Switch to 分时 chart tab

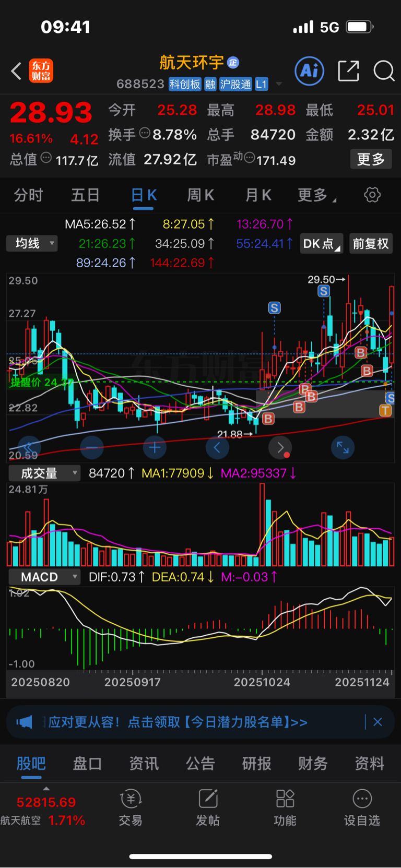pos(28,195)
